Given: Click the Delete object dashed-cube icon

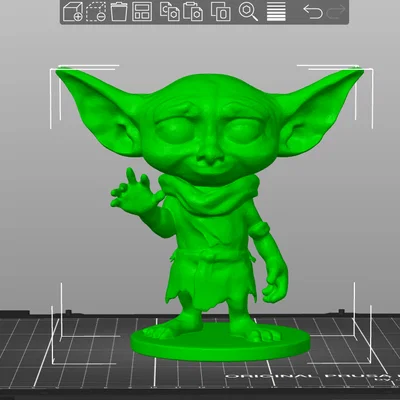Looking at the screenshot, I should 96,12.
